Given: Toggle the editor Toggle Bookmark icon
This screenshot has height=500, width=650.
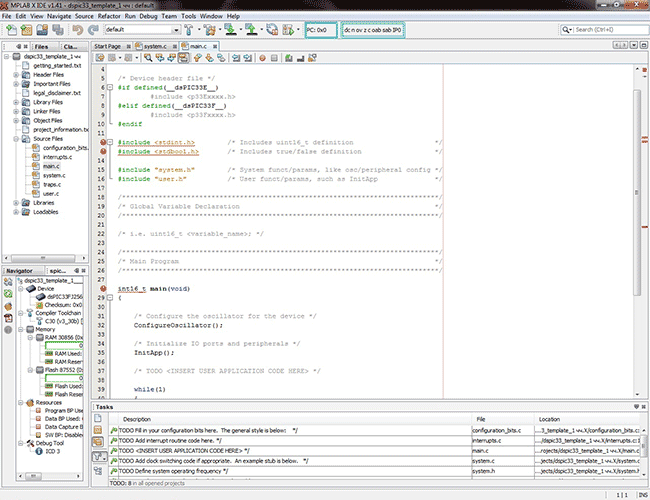Looking at the screenshot, I should point(221,58).
